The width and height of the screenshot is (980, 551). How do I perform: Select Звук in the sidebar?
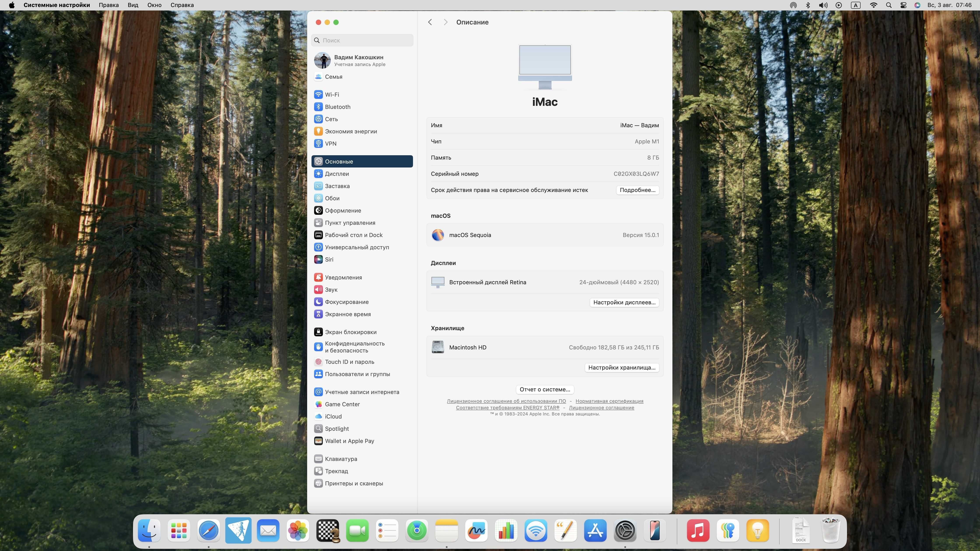(362, 289)
